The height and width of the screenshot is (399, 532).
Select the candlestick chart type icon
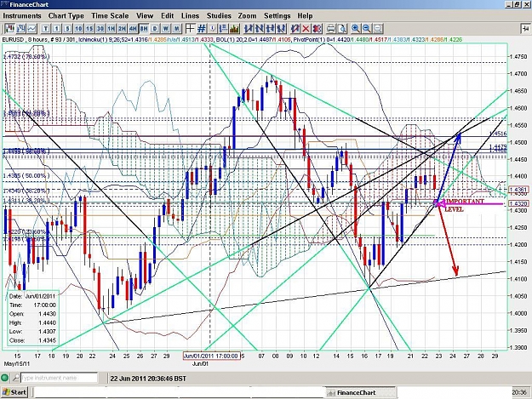[9, 28]
